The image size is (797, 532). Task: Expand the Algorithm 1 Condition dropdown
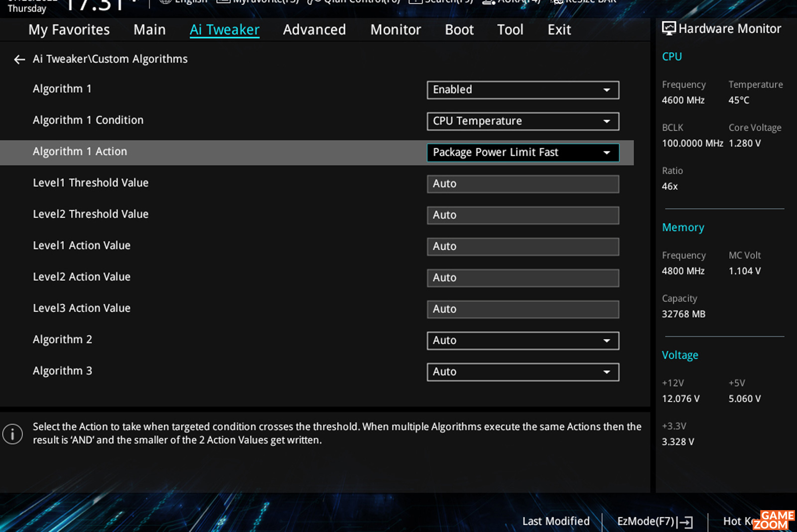coord(523,121)
